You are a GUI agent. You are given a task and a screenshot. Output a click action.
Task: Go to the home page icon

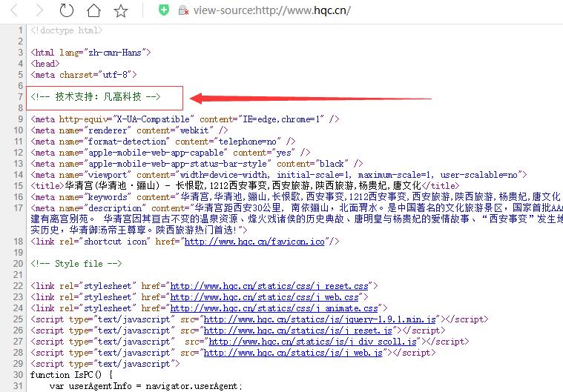pyautogui.click(x=93, y=10)
